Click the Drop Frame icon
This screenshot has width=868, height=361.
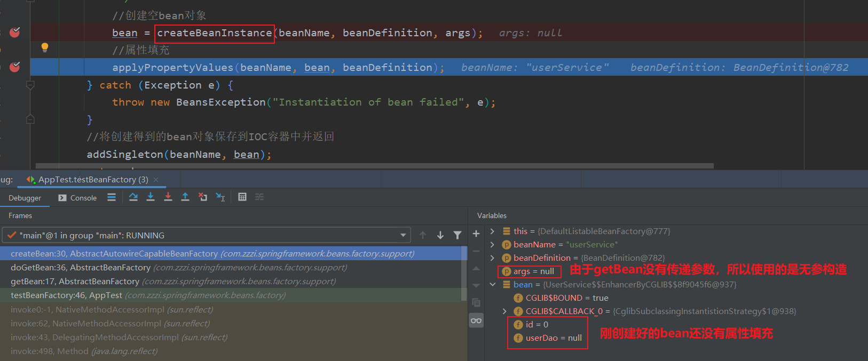[202, 197]
